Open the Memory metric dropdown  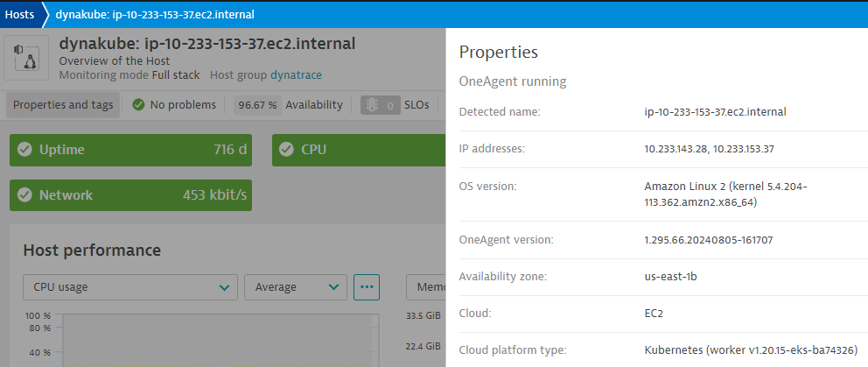tap(426, 286)
